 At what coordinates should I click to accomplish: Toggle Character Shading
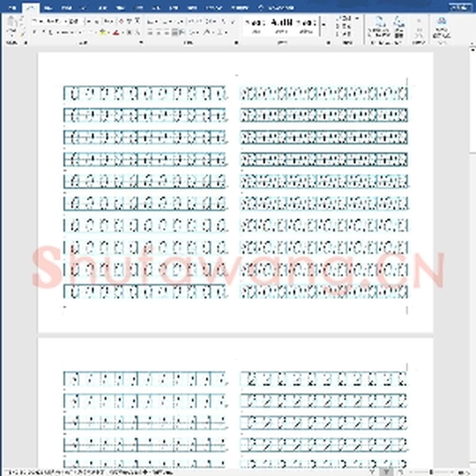tap(129, 32)
